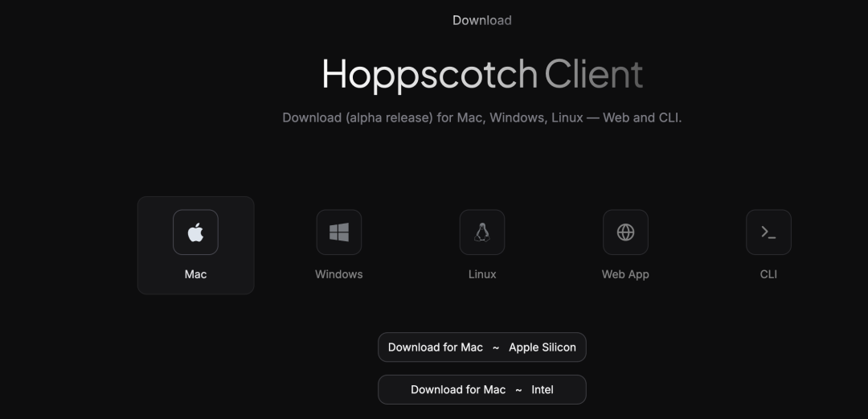Download for Mac Intel

tap(482, 389)
